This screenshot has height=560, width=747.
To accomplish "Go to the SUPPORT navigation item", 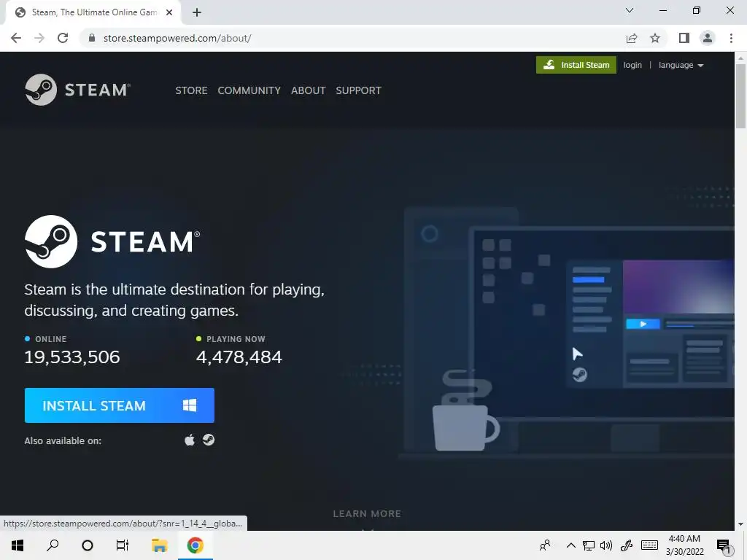I will tap(358, 90).
